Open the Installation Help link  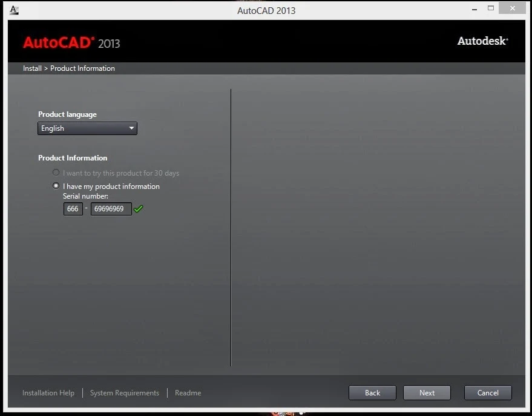click(48, 393)
